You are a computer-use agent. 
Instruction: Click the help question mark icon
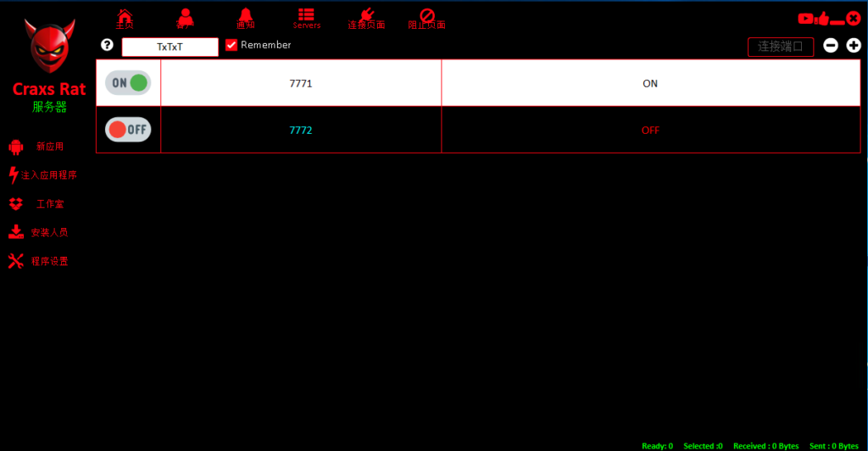point(107,45)
